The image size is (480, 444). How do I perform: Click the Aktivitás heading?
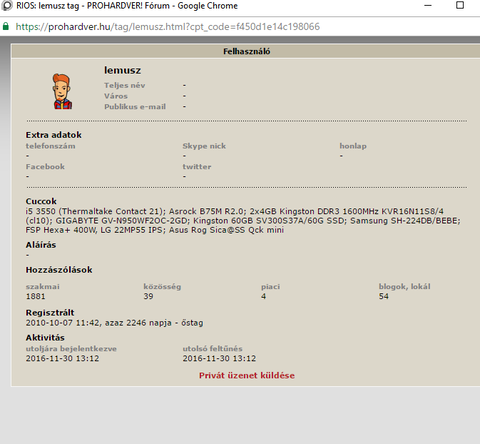(x=45, y=338)
